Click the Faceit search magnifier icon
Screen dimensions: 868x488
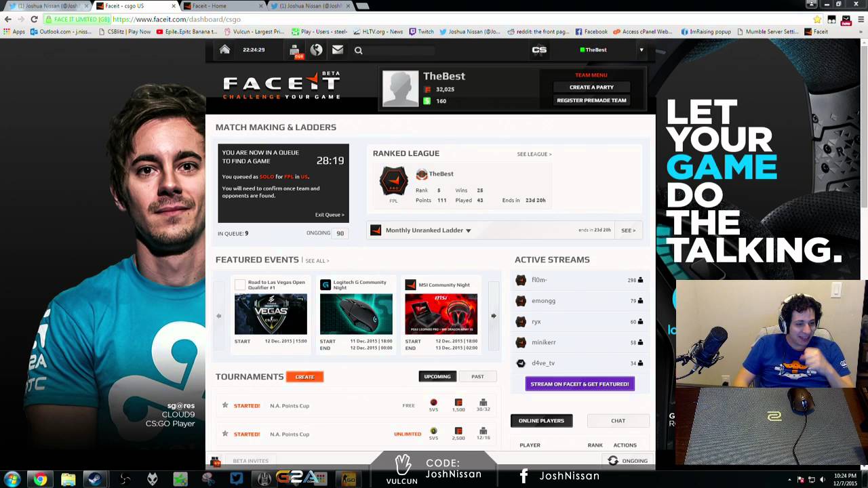pyautogui.click(x=359, y=50)
